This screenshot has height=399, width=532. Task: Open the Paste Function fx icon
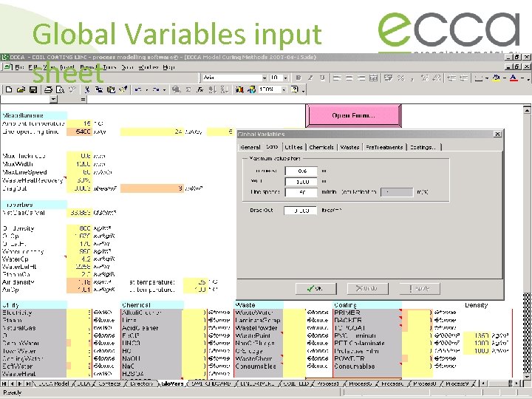[200, 89]
